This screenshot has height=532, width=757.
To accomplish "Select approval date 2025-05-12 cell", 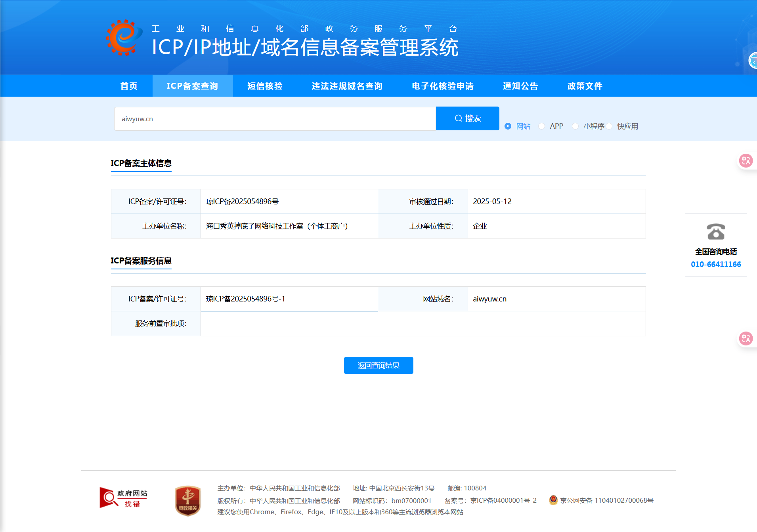I will pos(556,202).
